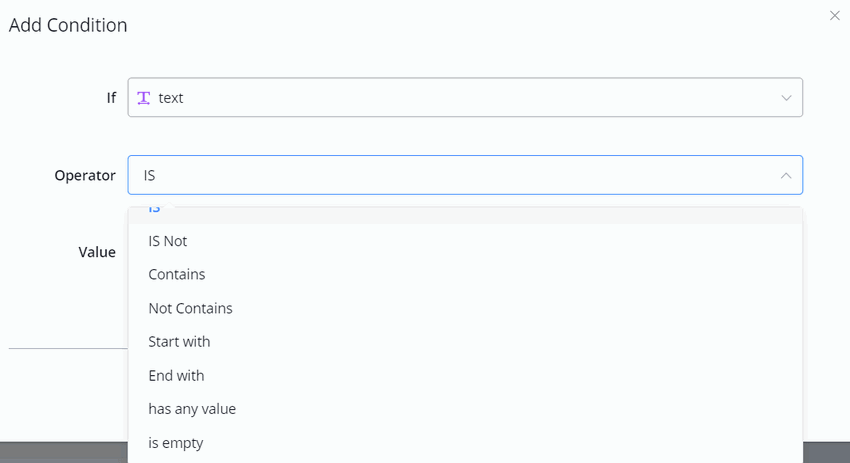
Task: Pick "has any value" from the list
Action: coord(192,408)
